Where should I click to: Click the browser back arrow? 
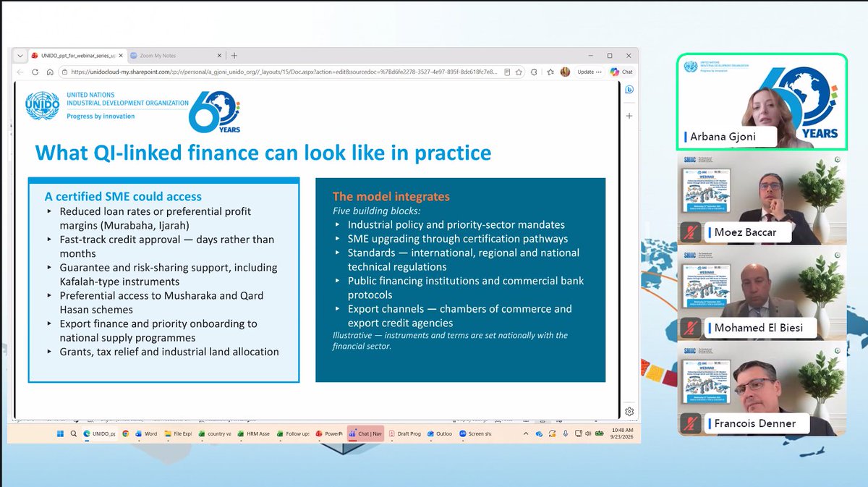[20, 72]
